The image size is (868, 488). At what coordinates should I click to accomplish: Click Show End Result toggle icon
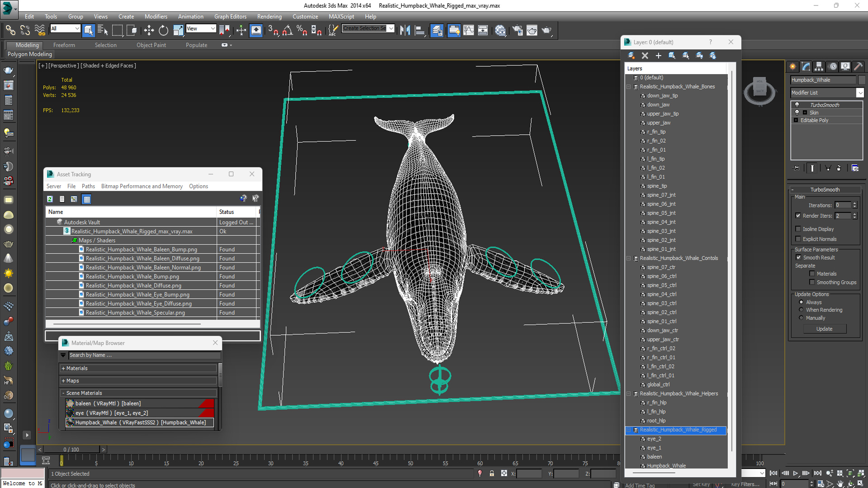click(812, 168)
